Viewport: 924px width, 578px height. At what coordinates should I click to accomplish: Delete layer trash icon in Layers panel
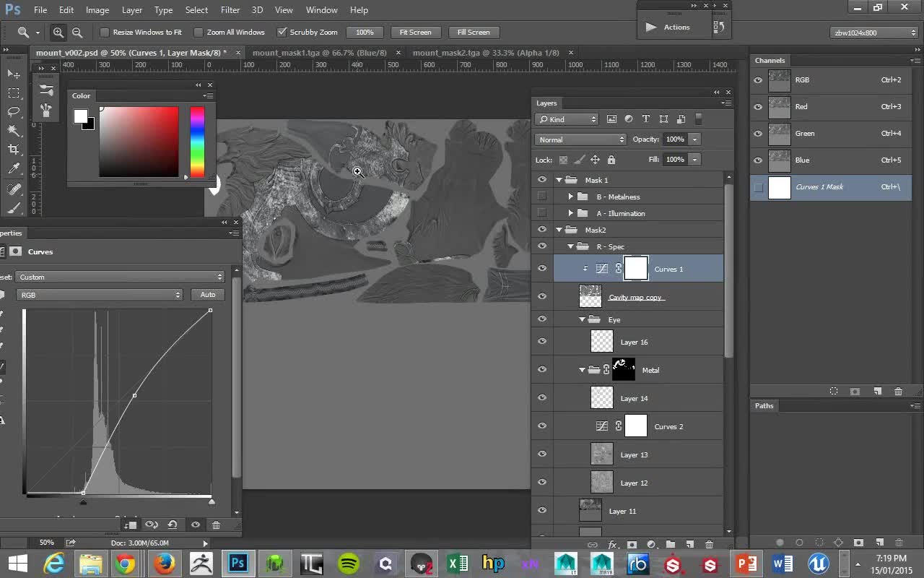coord(709,544)
